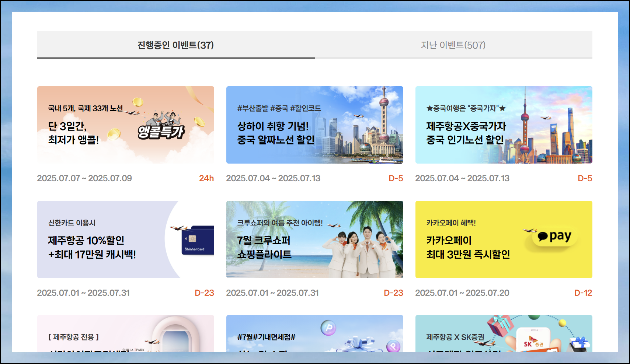Image resolution: width=630 pixels, height=364 pixels.
Task: Click the date range 2025.07.01 ~ 2025.07.20
Action: coord(462,293)
